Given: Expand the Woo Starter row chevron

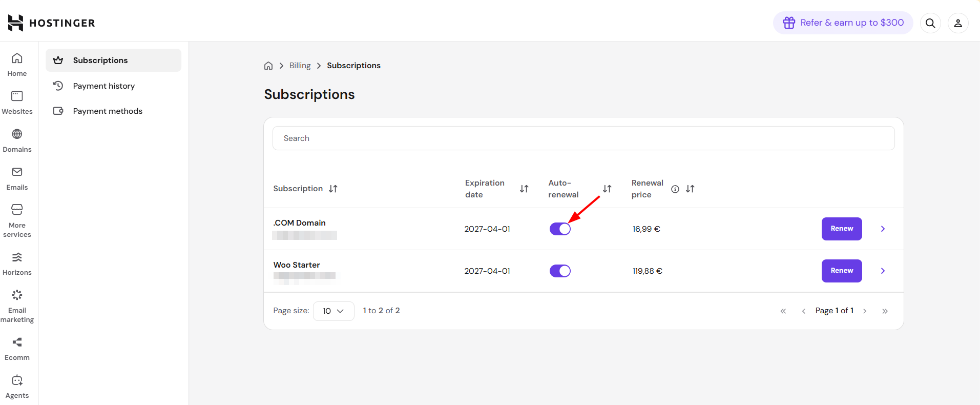Looking at the screenshot, I should (883, 271).
